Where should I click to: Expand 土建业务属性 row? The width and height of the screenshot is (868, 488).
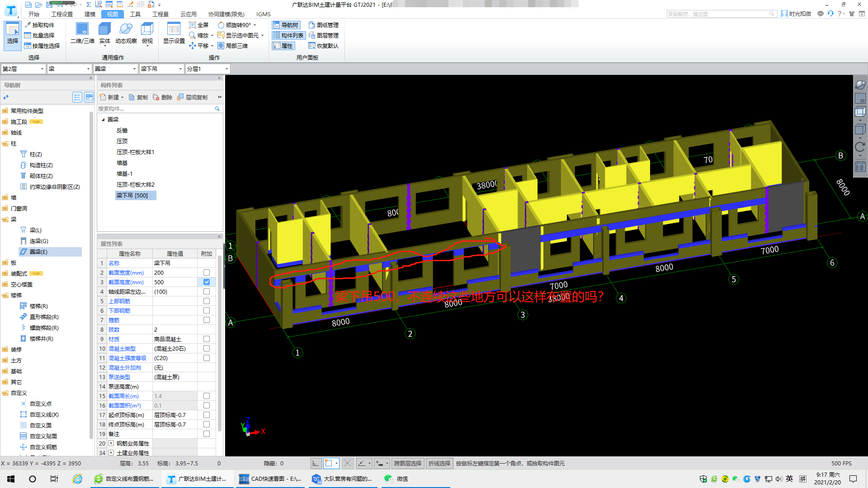(x=111, y=453)
